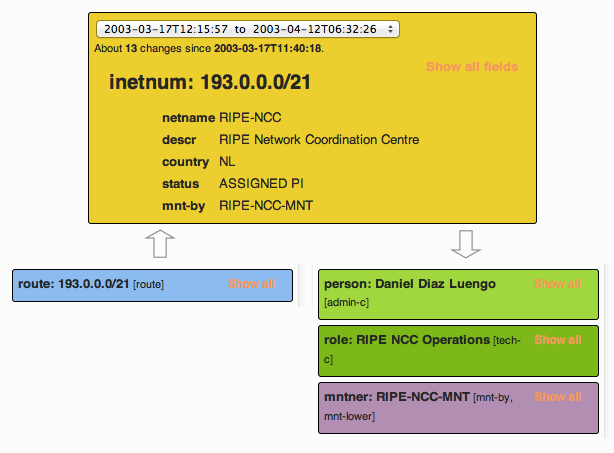Select the route: 193.0.0.0/21 heading

coord(74,284)
